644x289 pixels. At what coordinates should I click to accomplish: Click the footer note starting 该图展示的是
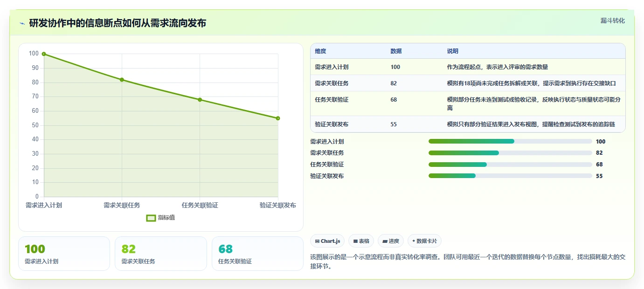pos(467,261)
